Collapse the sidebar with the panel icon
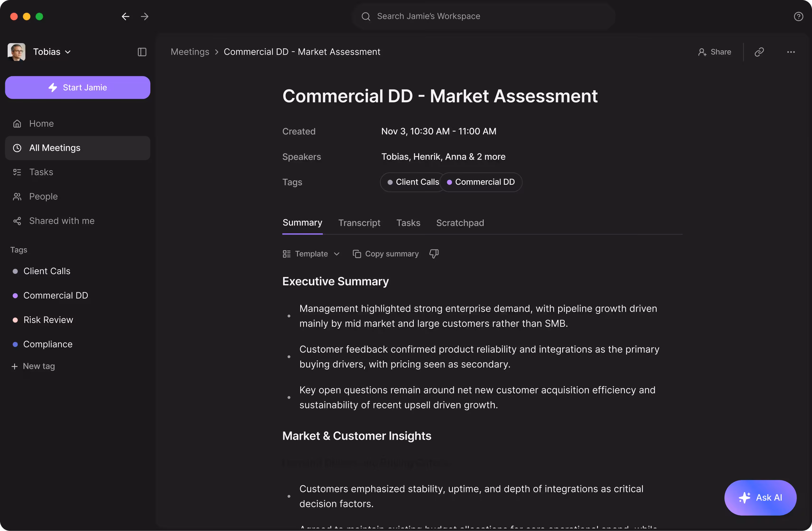The height and width of the screenshot is (531, 812). [x=142, y=52]
